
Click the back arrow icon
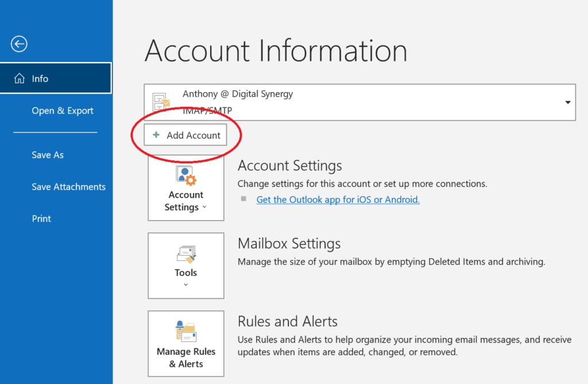[19, 44]
